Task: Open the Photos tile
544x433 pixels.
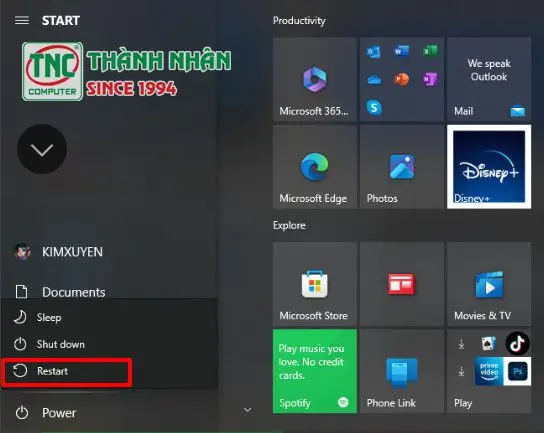Action: pos(402,167)
